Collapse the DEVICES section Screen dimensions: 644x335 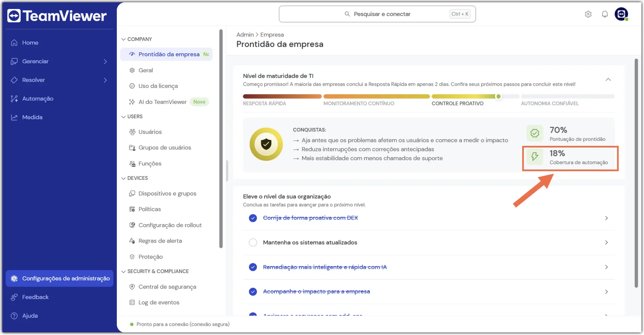click(x=123, y=178)
